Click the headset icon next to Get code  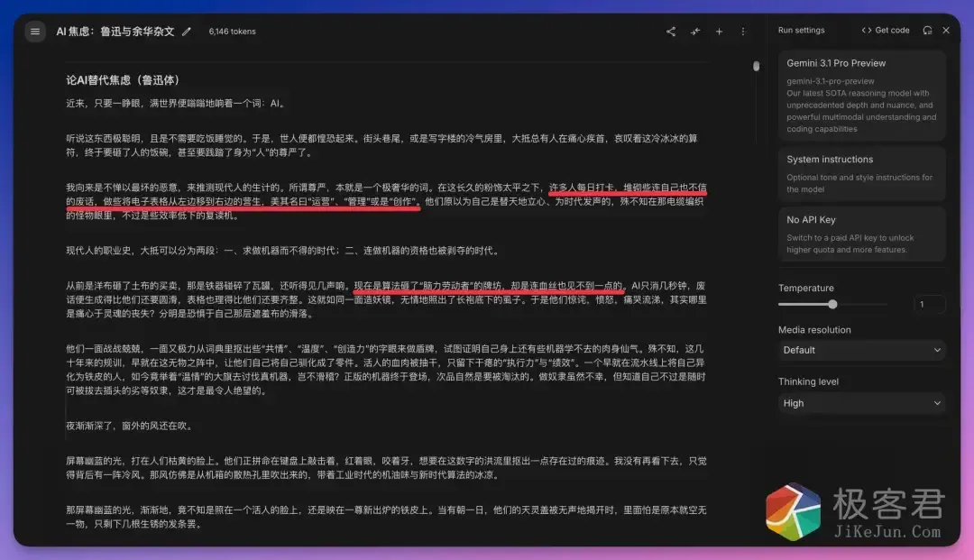pyautogui.click(x=927, y=30)
